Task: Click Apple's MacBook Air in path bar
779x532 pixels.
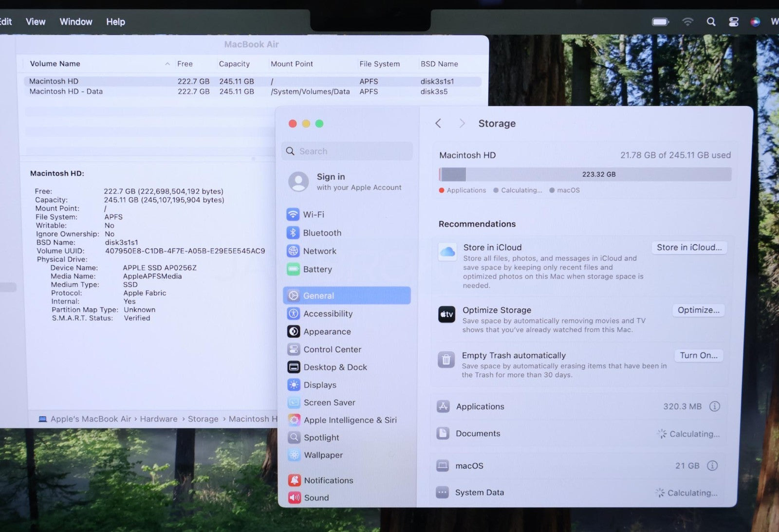Action: [x=91, y=419]
